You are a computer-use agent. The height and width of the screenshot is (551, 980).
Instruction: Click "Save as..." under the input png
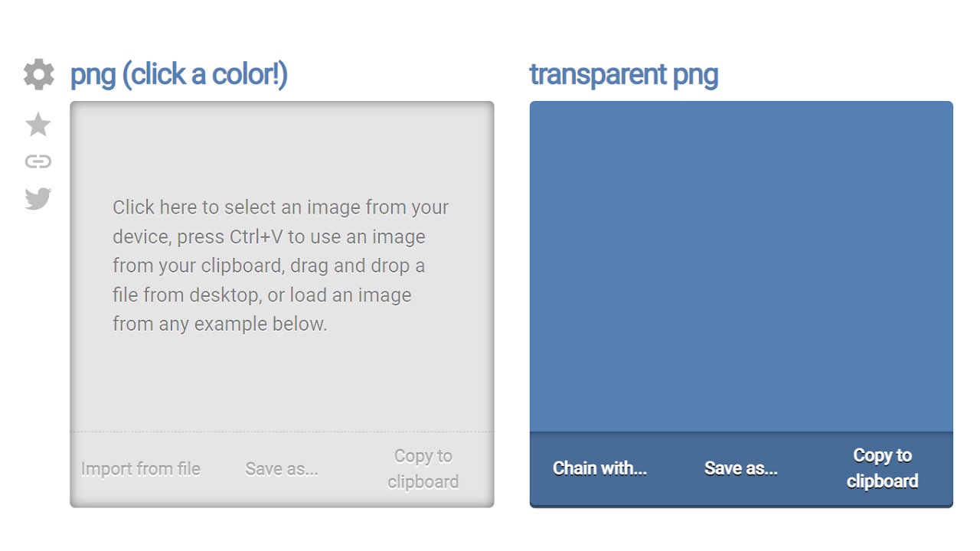[x=282, y=468]
